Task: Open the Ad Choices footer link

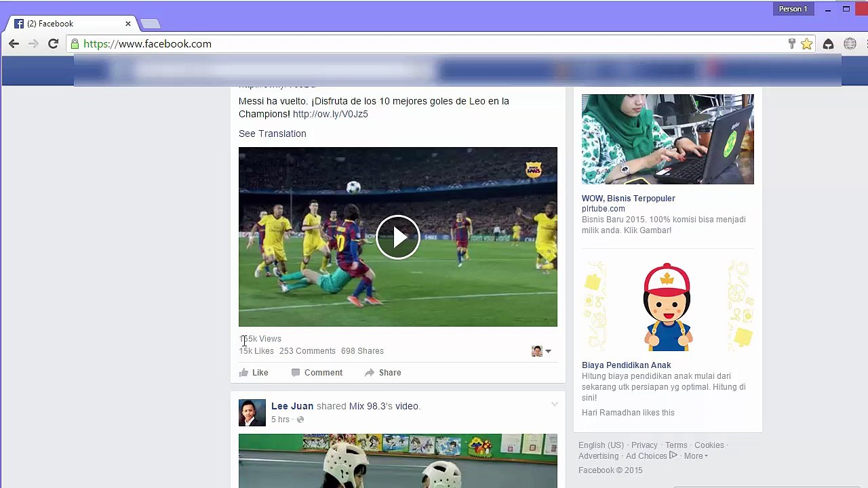Action: (x=652, y=456)
